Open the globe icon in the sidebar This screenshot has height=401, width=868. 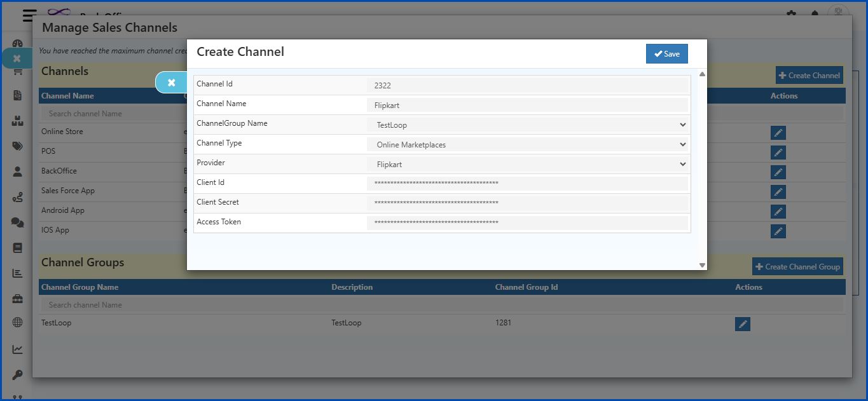pos(17,323)
